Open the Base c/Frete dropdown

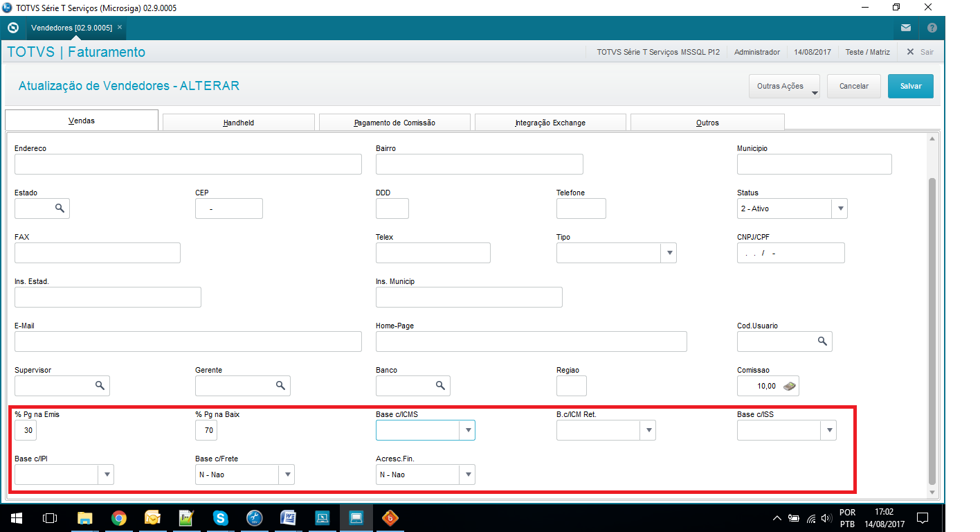[287, 475]
